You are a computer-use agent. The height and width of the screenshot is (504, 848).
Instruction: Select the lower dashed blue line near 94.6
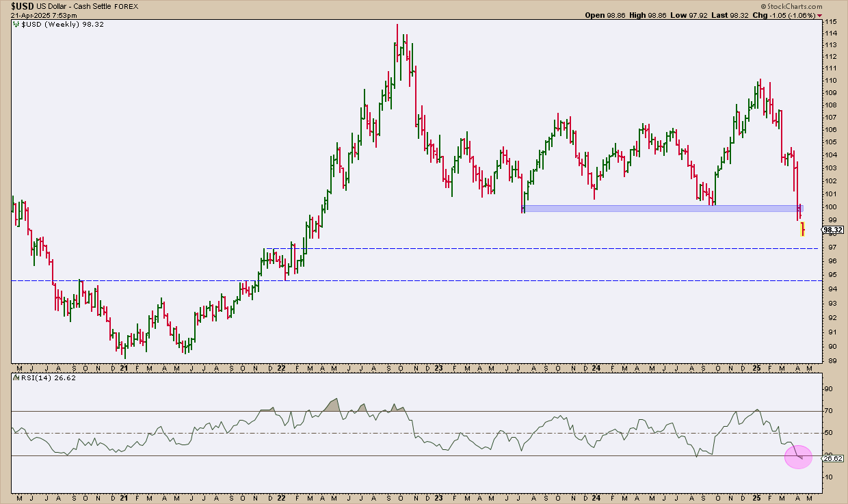click(x=410, y=280)
